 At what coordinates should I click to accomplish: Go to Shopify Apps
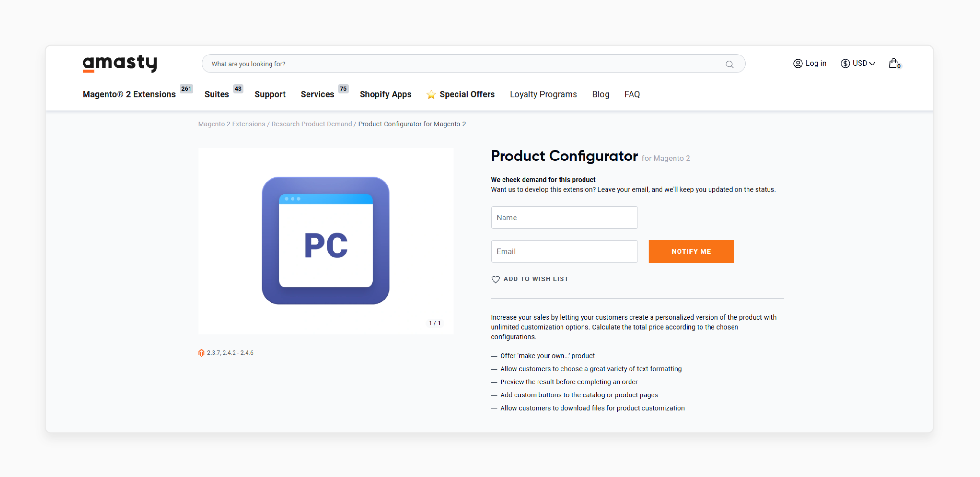[386, 95]
